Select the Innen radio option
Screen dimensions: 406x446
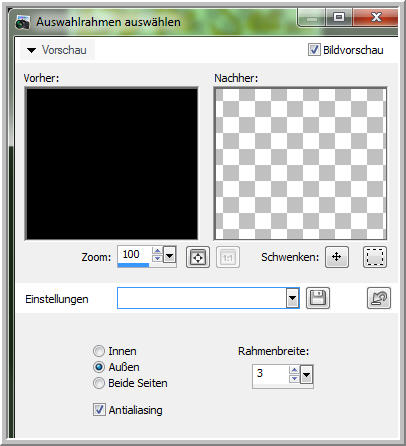pos(99,351)
